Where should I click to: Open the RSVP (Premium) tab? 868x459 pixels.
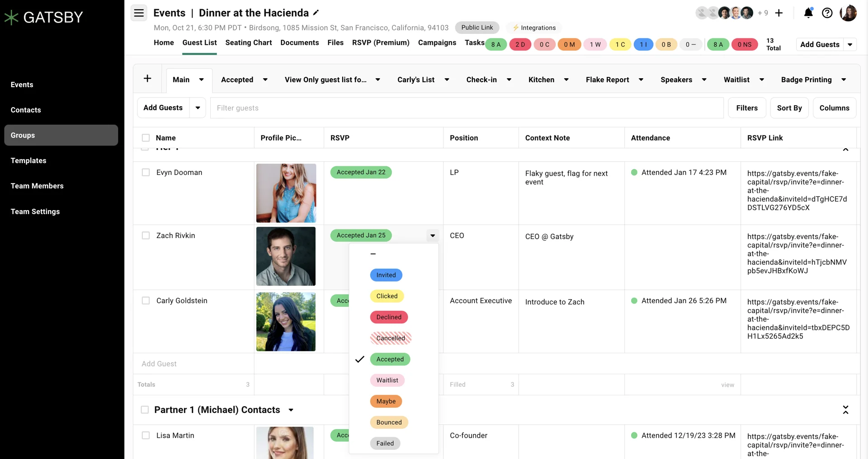pyautogui.click(x=381, y=42)
